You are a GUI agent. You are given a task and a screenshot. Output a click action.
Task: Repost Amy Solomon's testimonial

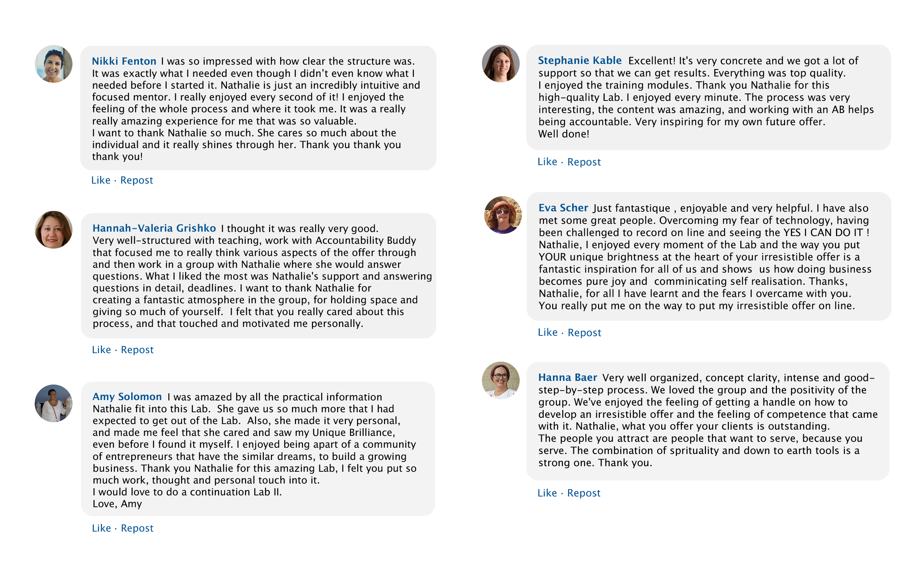[x=137, y=528]
